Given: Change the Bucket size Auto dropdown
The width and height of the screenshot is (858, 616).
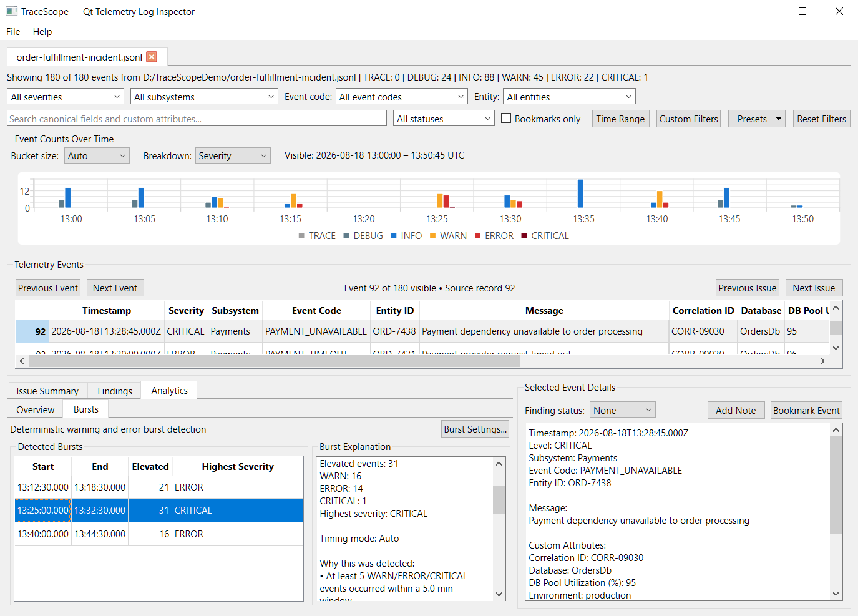Looking at the screenshot, I should click(97, 155).
